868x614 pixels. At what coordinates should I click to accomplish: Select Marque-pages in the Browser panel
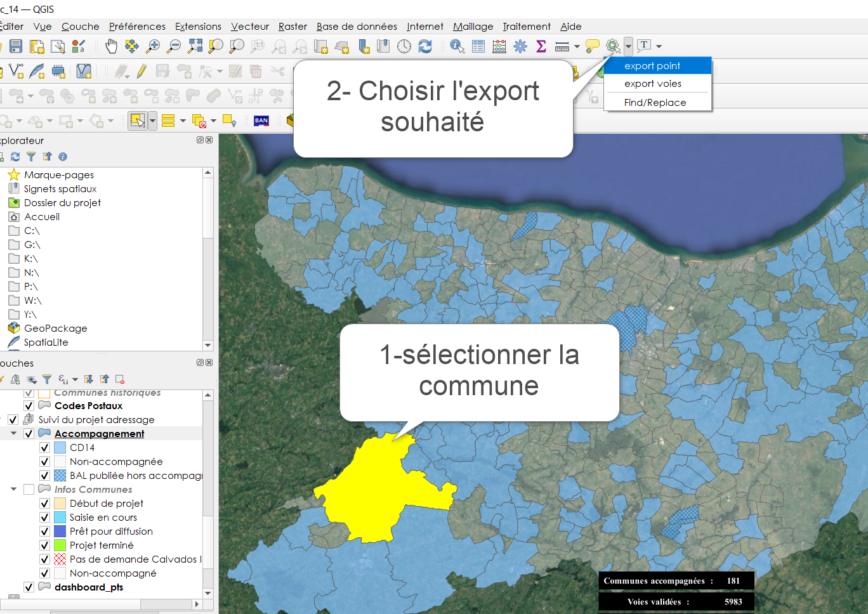[59, 175]
